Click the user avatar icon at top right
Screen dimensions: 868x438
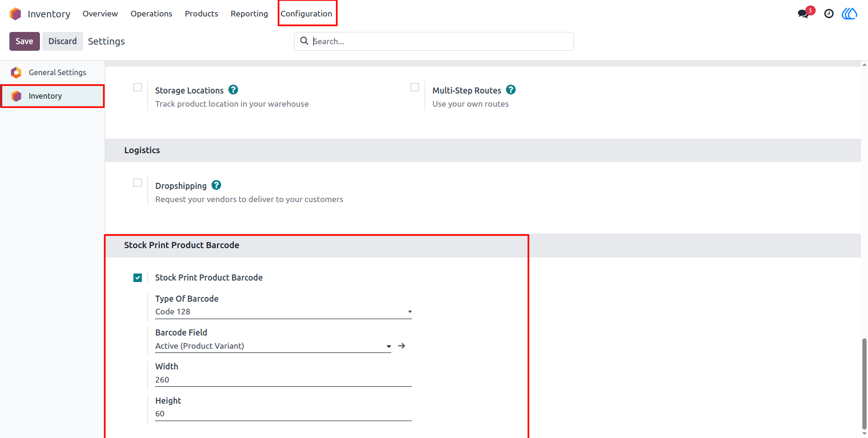pyautogui.click(x=849, y=14)
